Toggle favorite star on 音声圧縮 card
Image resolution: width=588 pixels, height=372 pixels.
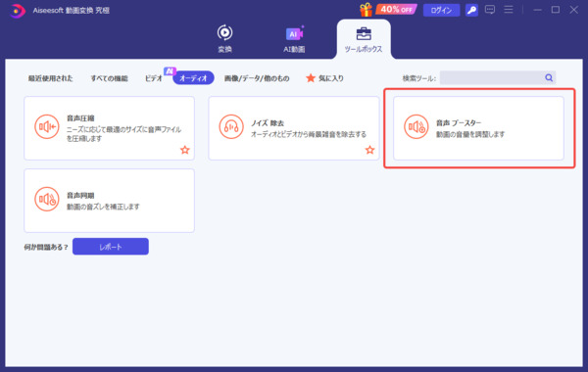pos(185,150)
